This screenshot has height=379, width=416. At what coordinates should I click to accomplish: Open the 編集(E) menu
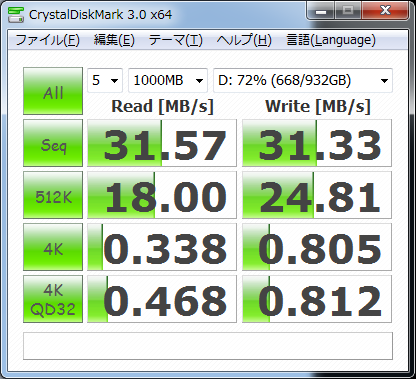tap(114, 40)
